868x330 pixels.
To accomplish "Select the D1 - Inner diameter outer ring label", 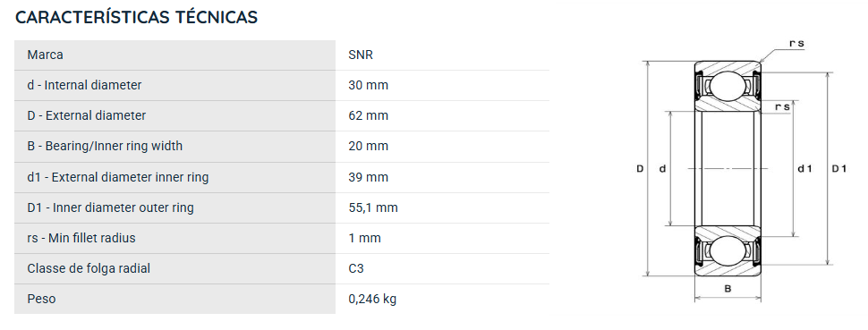I will (110, 207).
